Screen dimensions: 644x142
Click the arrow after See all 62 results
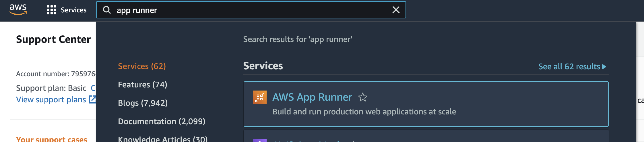604,67
